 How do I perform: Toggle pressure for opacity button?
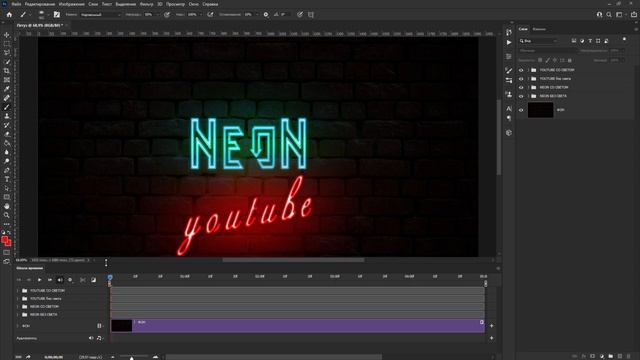coord(167,15)
